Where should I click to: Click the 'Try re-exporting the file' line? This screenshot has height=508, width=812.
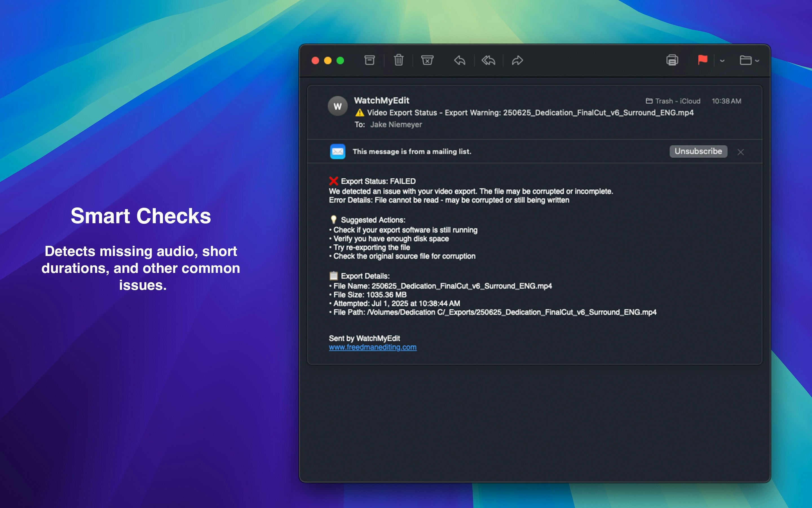click(x=369, y=248)
